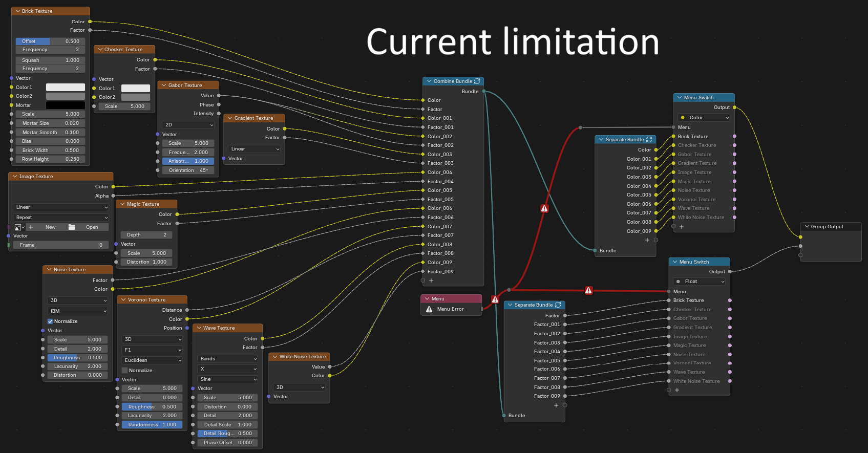Open Voronoi Euclidean distance dropdown
This screenshot has height=453, width=868.
click(152, 360)
